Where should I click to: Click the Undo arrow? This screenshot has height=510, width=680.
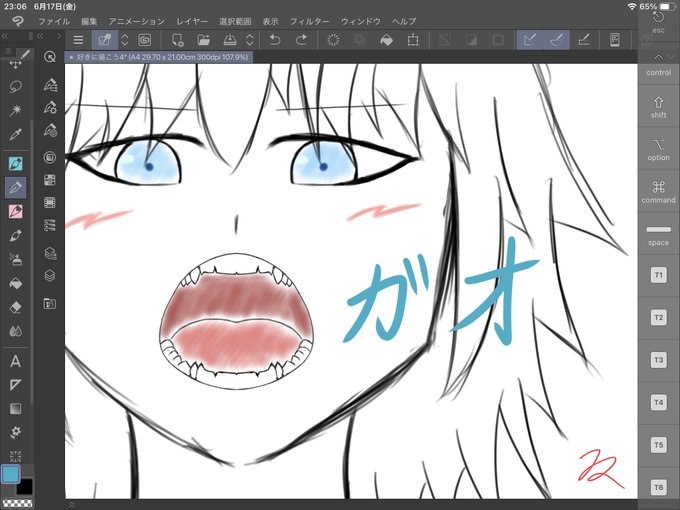tap(275, 40)
